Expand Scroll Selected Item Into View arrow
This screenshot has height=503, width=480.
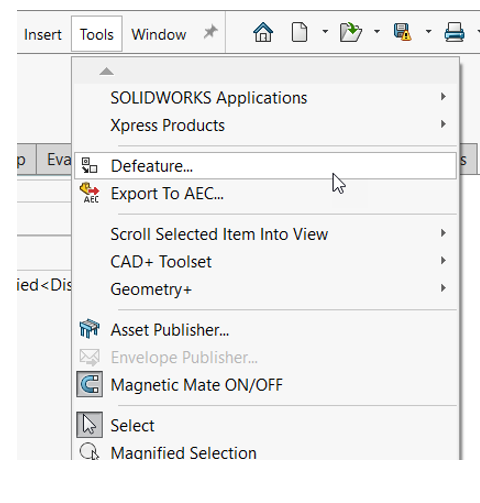pos(443,233)
